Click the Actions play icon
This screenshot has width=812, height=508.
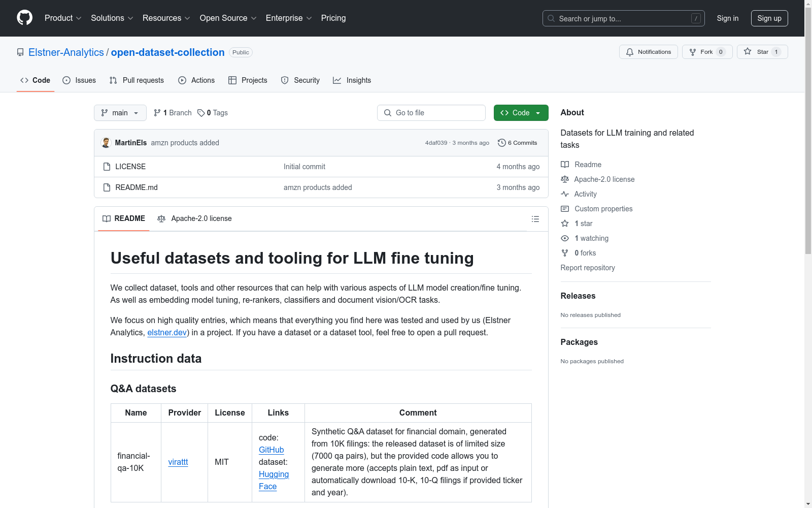pos(182,80)
